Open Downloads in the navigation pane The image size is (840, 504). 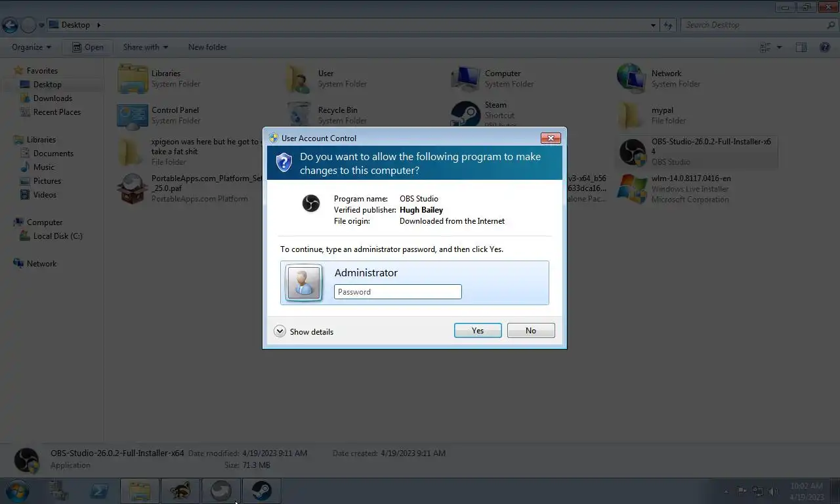tap(52, 98)
